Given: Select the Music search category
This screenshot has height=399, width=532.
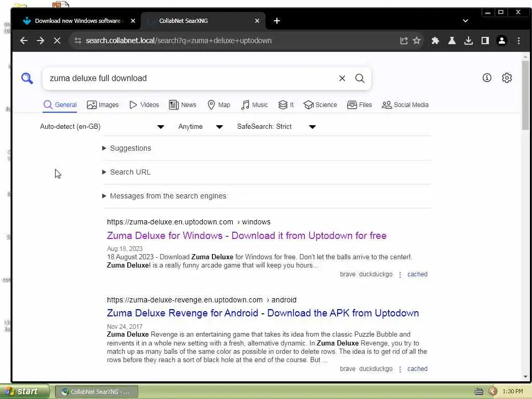Looking at the screenshot, I should coord(255,105).
